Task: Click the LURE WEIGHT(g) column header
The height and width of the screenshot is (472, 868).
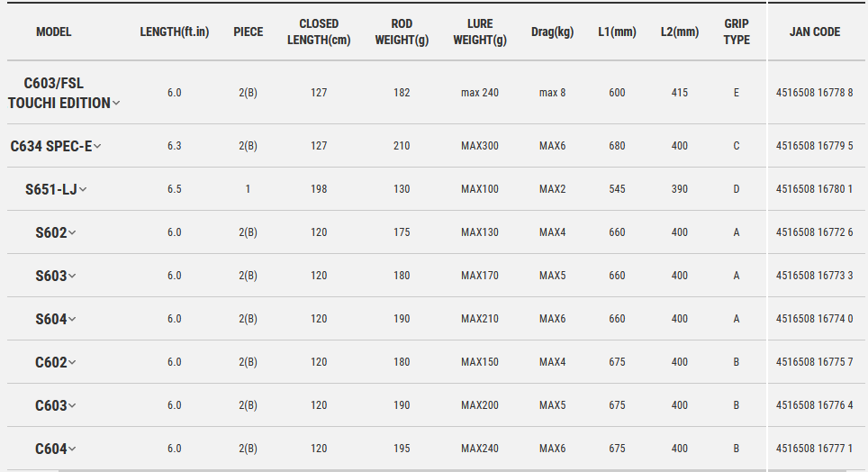Action: coord(480,32)
